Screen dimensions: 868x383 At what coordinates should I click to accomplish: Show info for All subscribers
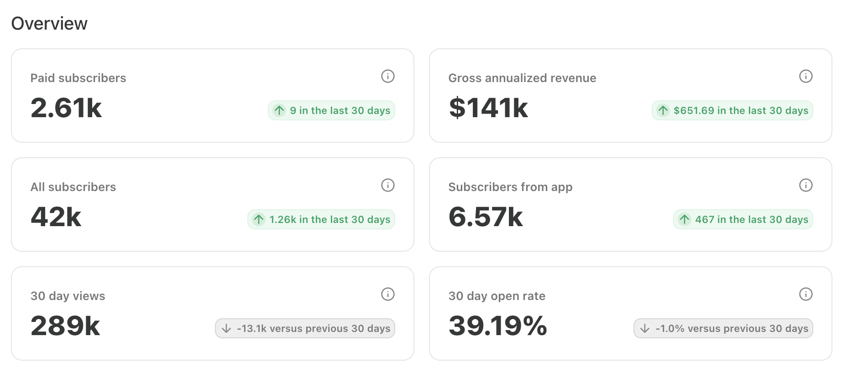pos(388,185)
